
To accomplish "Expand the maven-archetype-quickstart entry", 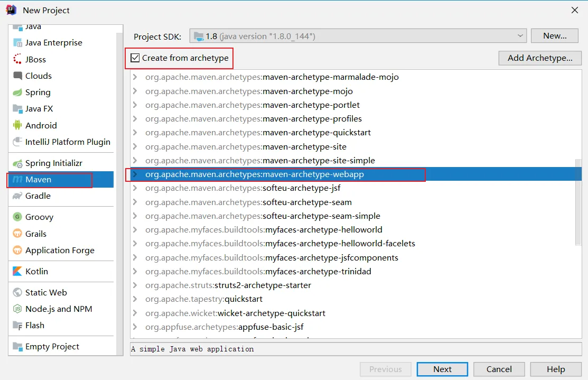I will pyautogui.click(x=135, y=133).
